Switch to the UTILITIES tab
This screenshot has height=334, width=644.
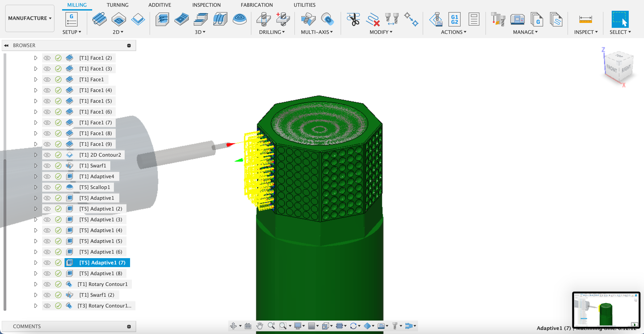tap(304, 5)
